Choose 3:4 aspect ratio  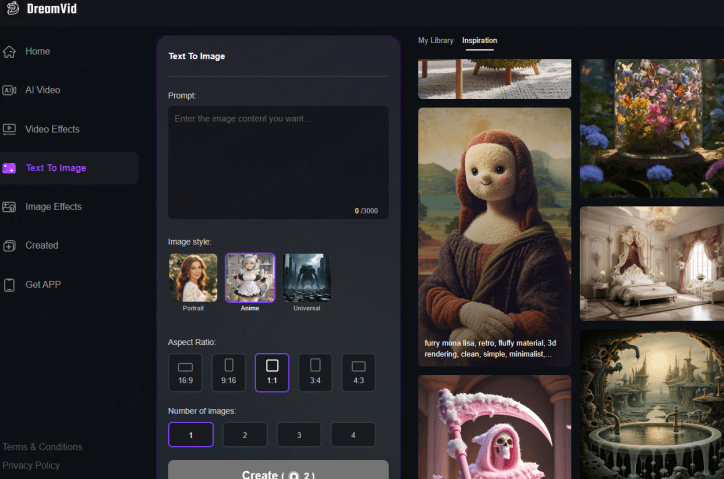pos(315,373)
